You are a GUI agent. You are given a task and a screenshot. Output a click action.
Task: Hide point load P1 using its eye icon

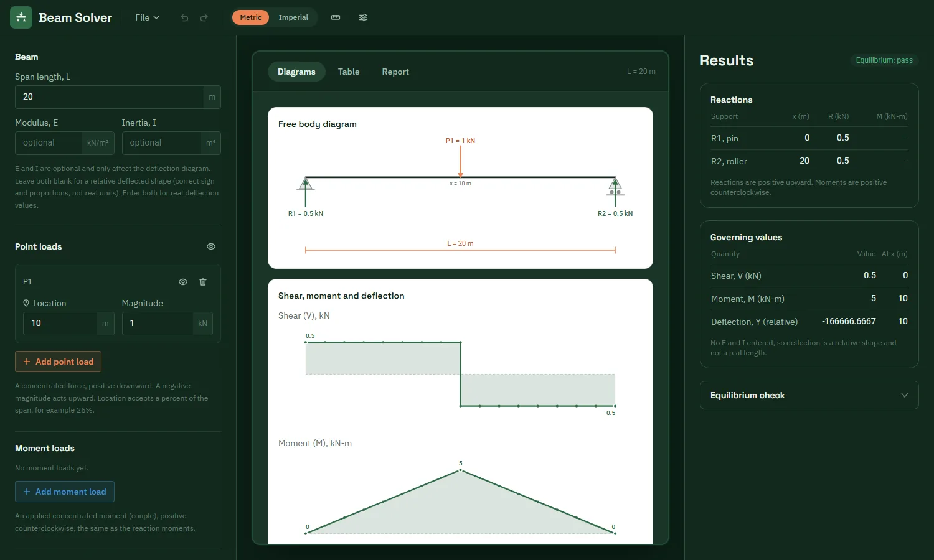(183, 282)
